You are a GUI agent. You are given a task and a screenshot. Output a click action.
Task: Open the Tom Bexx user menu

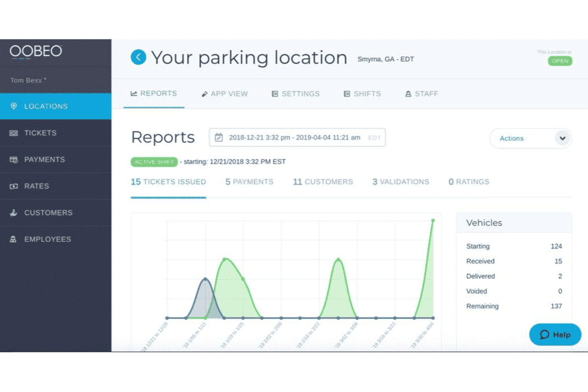tap(29, 80)
